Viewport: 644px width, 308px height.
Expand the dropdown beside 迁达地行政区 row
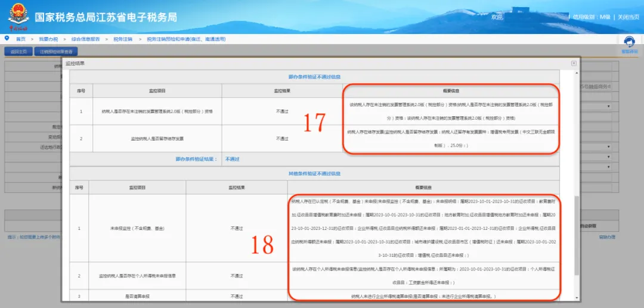pos(609,147)
